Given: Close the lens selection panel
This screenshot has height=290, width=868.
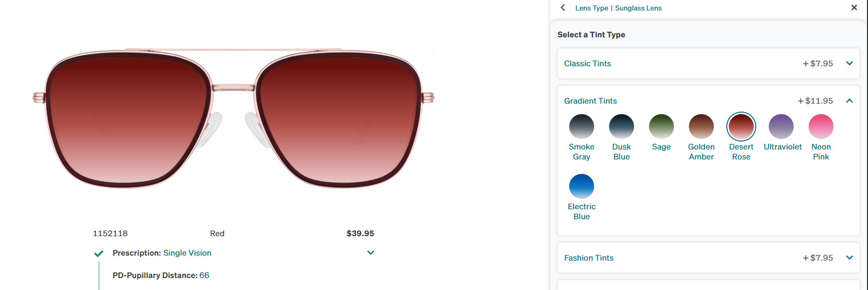Looking at the screenshot, I should pyautogui.click(x=854, y=7).
